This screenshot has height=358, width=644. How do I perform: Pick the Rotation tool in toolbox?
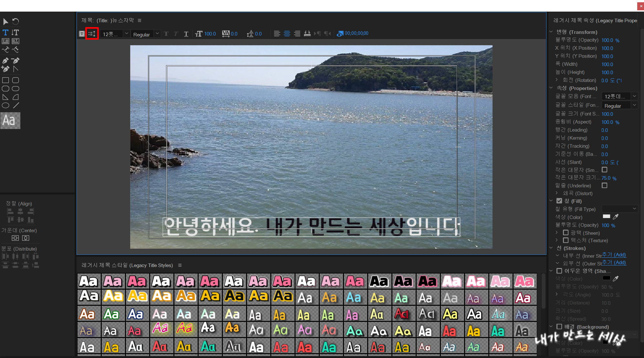[15, 22]
